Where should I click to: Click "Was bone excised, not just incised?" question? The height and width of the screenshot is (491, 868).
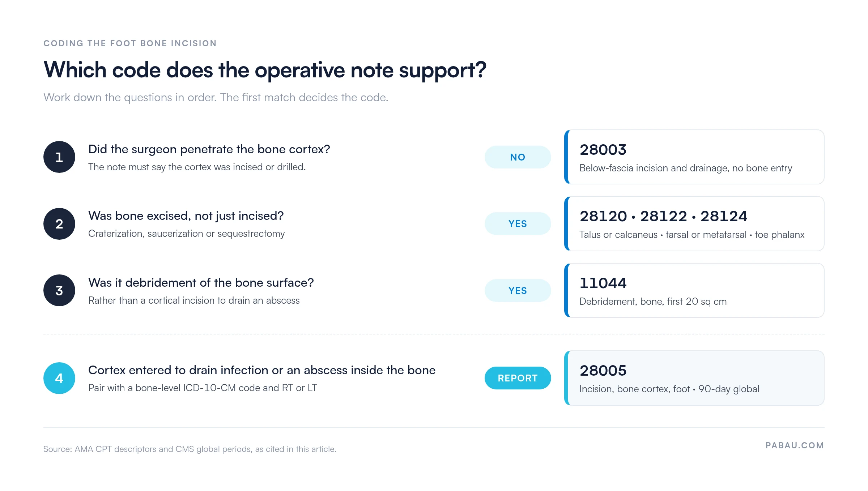tap(186, 216)
